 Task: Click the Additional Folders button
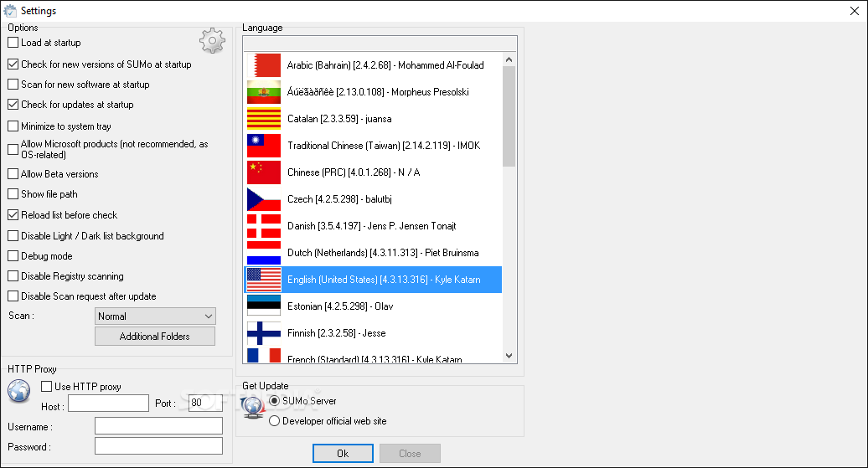(155, 337)
